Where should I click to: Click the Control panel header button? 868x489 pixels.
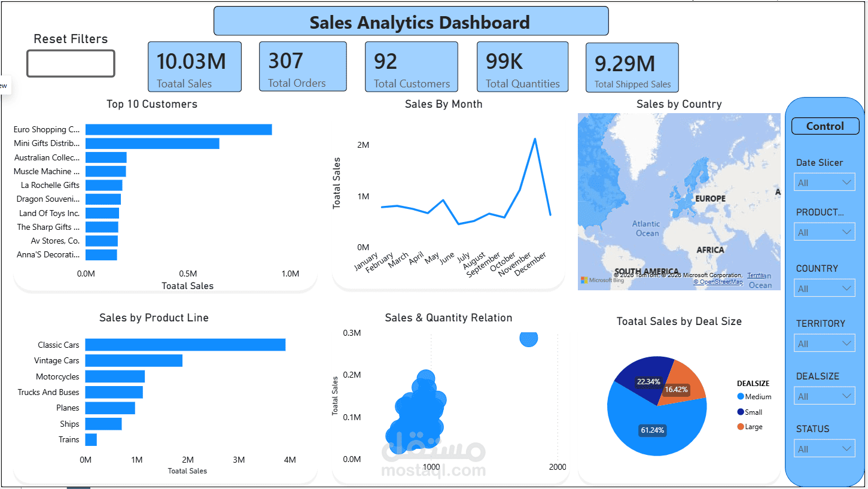click(x=826, y=126)
